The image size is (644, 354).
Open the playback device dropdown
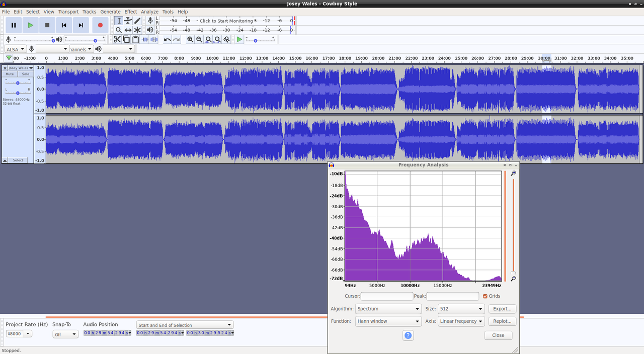click(119, 49)
